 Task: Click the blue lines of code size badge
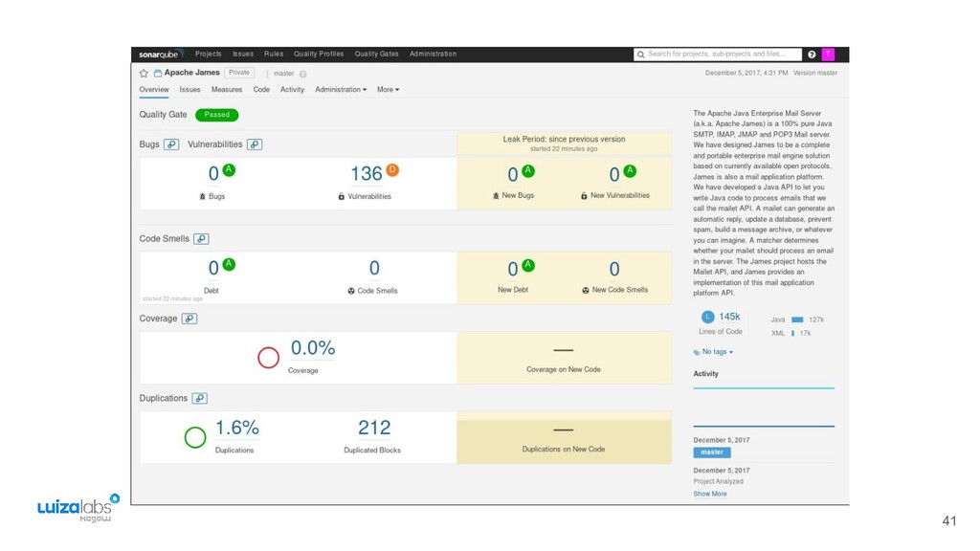pos(707,317)
